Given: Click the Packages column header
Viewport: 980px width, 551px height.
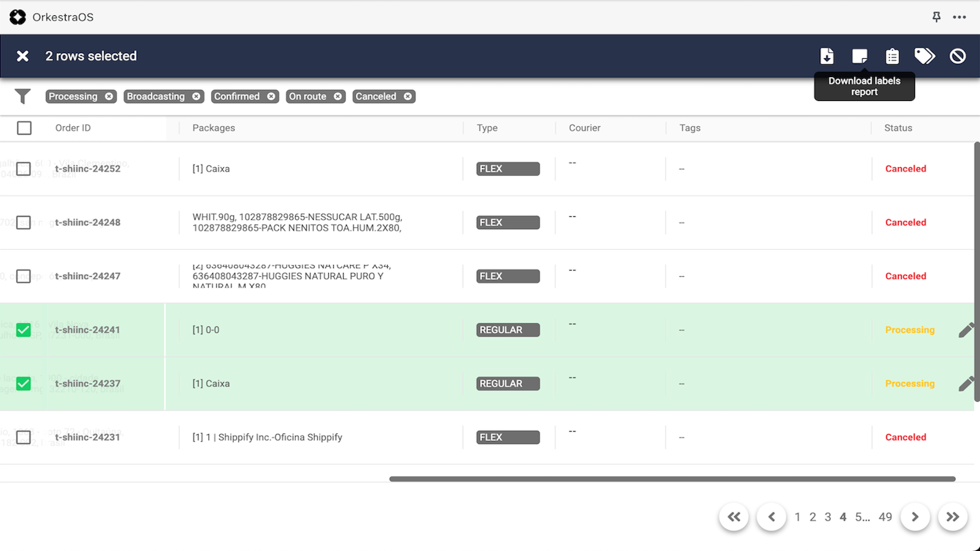Looking at the screenshot, I should tap(214, 128).
